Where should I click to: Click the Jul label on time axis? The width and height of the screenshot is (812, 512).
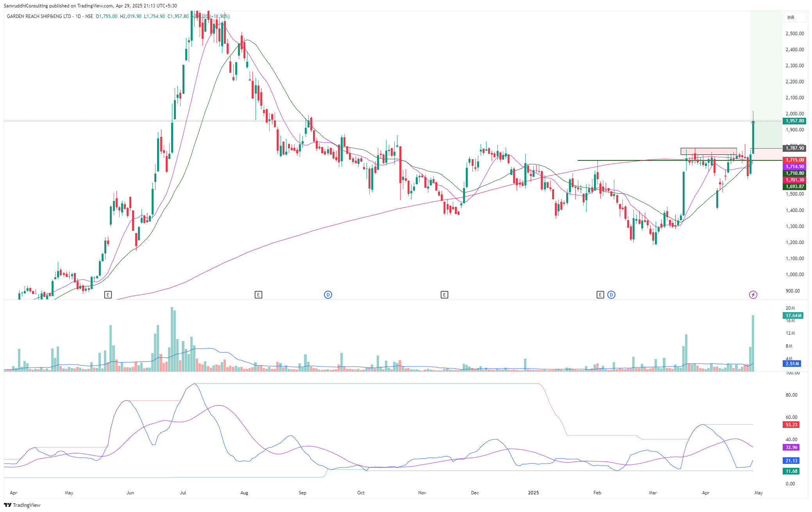click(183, 493)
